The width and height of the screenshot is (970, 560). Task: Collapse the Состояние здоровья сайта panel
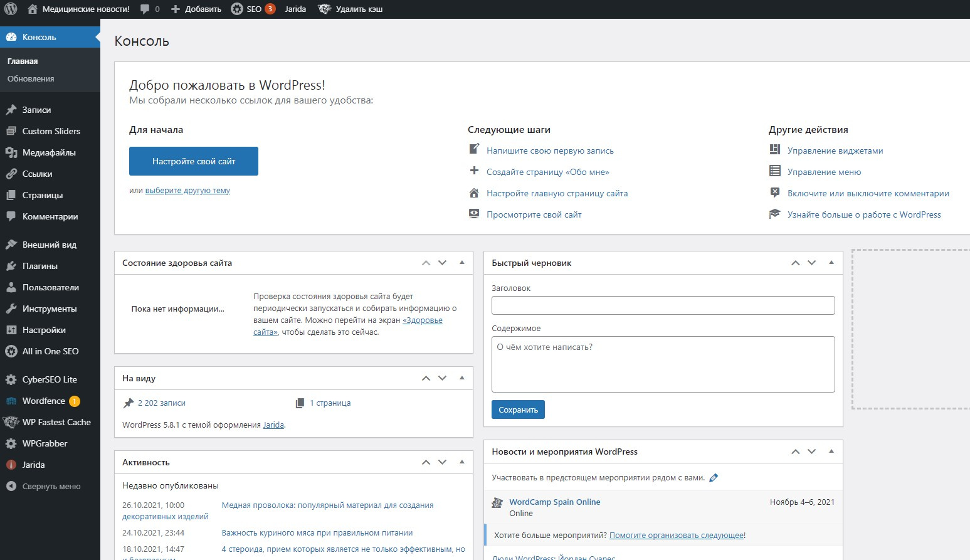point(462,263)
